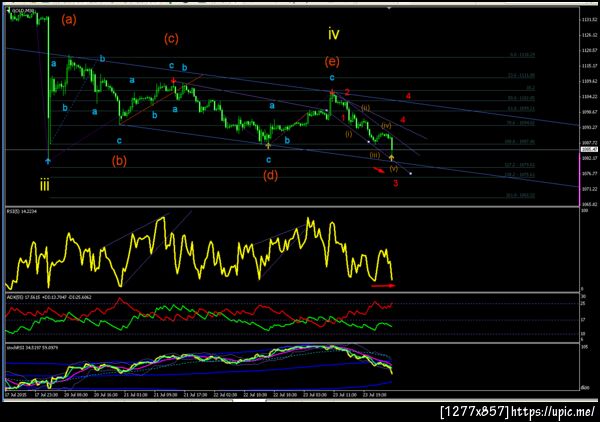Screen dimensions: 600x422
Task: Click the chart shift triangle marker on top edge
Action: 389,8
